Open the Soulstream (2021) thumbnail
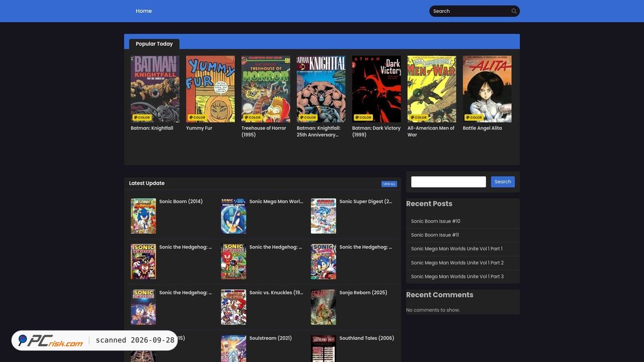The image size is (644, 362). coord(233,349)
